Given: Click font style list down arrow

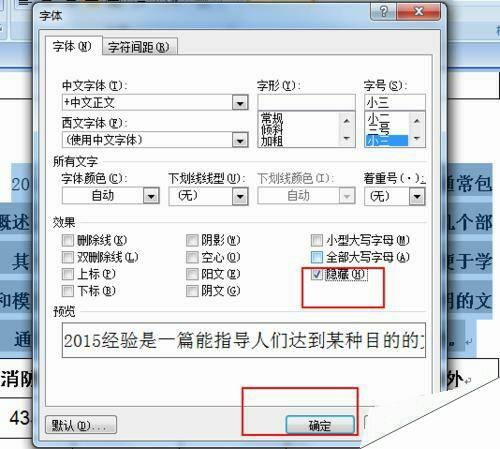Looking at the screenshot, I should point(347,138).
